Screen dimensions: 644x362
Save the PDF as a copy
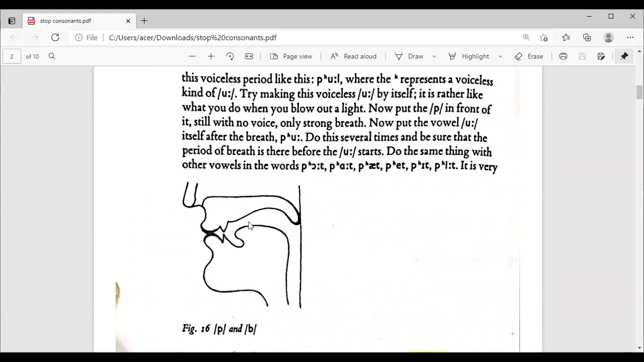[601, 56]
